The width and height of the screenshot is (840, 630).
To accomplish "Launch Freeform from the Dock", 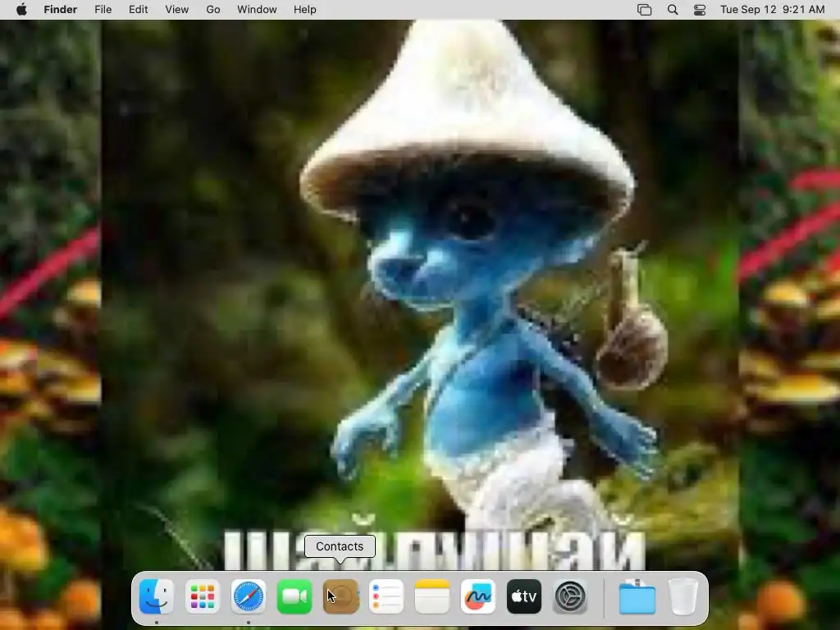I will (478, 597).
